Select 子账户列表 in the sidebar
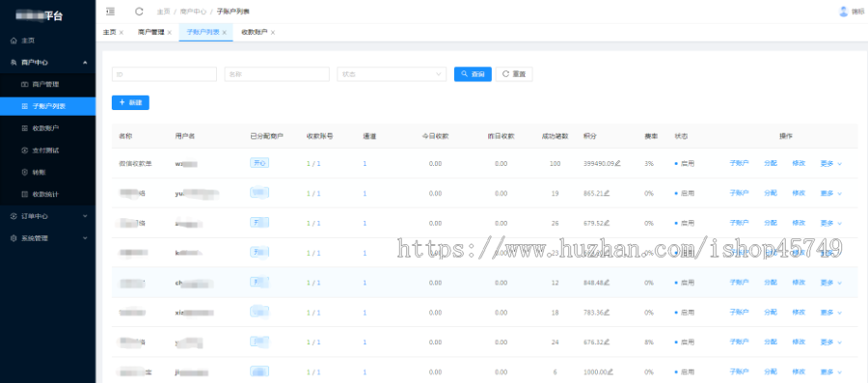868x383 pixels. [47, 106]
